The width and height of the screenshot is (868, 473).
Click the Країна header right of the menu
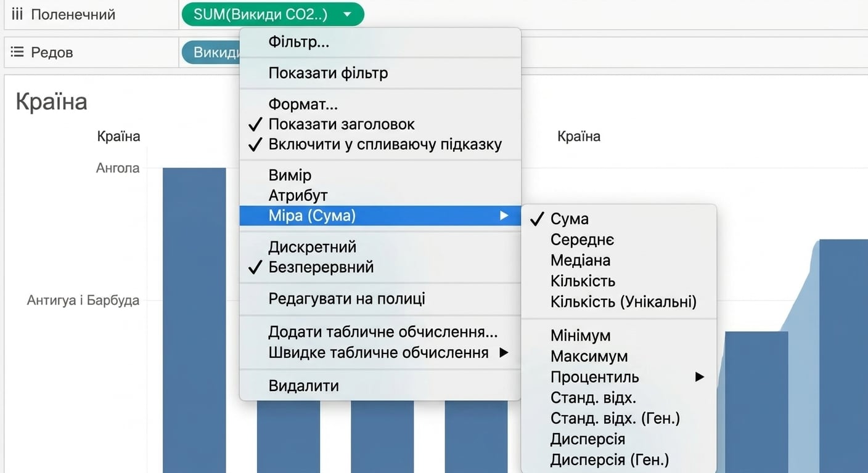coord(579,137)
